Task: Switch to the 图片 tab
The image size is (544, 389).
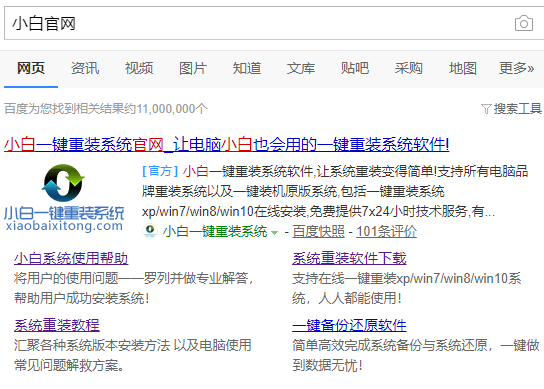Action: tap(193, 68)
